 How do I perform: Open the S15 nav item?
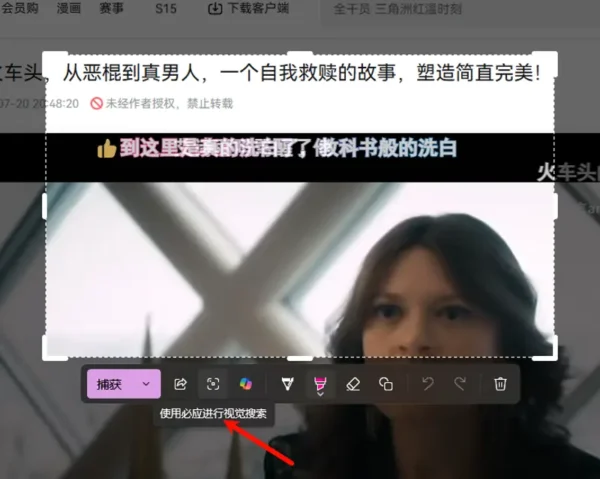pos(166,8)
